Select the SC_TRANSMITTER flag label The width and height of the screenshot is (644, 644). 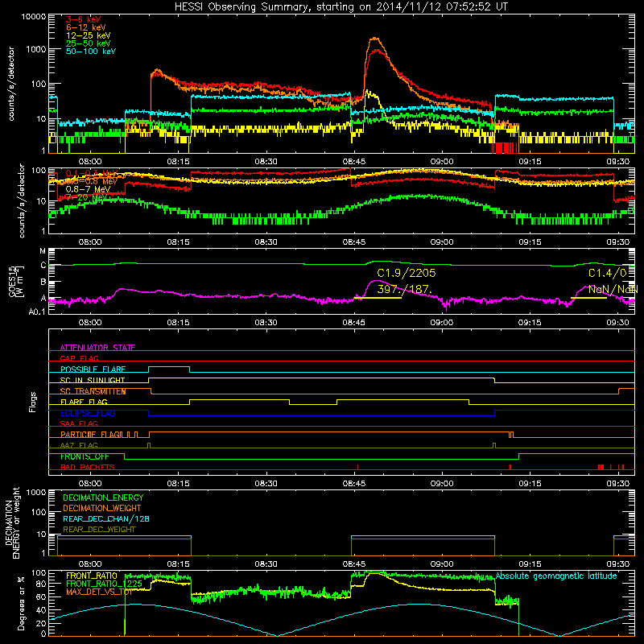point(93,391)
